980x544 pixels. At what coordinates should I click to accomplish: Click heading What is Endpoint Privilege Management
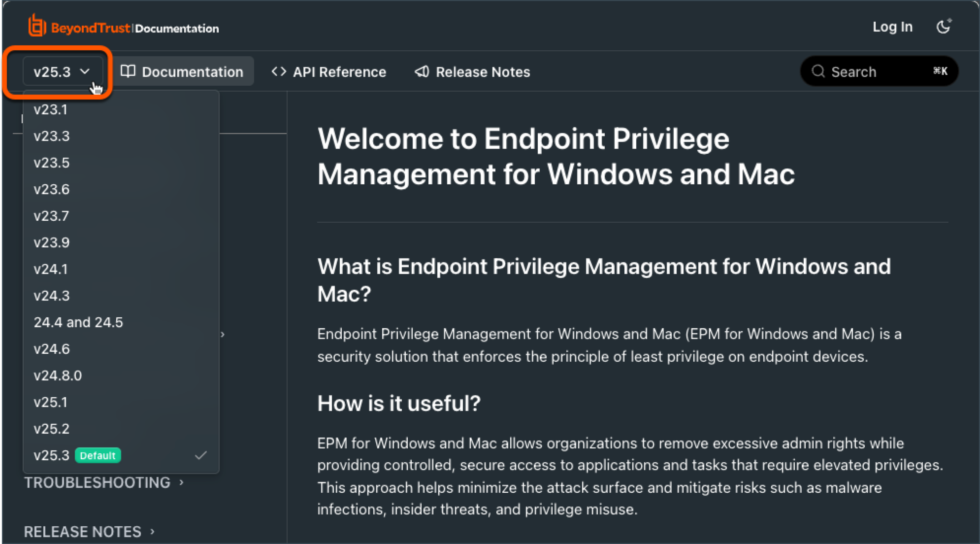click(604, 280)
